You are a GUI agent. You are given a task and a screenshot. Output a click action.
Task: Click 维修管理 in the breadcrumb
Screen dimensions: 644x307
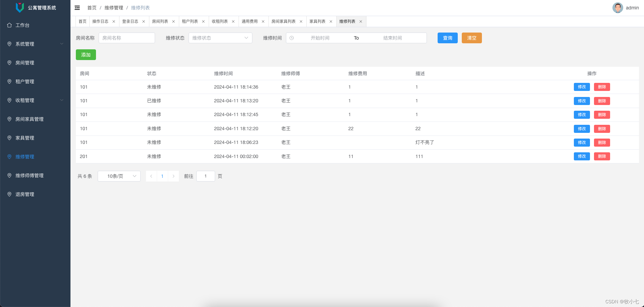tap(114, 8)
